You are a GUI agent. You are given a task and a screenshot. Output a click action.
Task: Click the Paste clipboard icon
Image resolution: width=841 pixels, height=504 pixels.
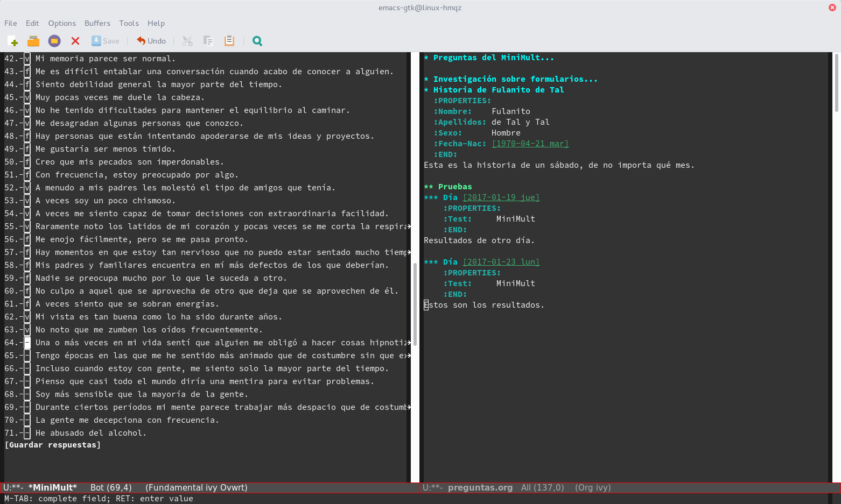point(229,41)
